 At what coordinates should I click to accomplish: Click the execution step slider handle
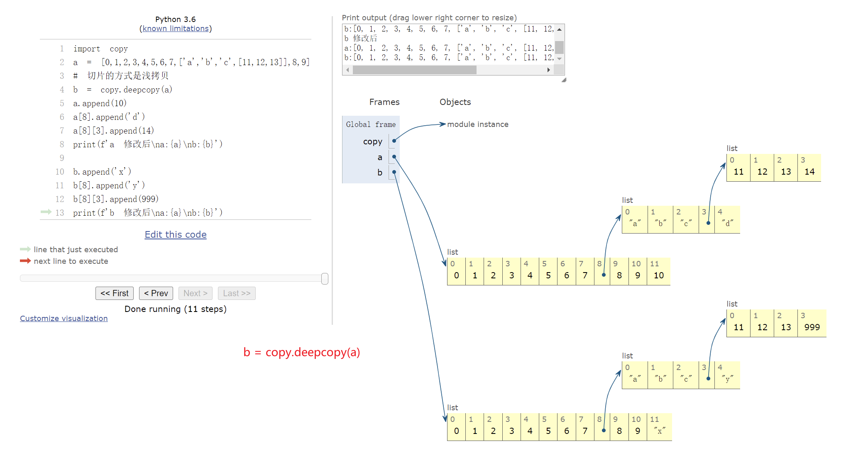[x=325, y=279]
